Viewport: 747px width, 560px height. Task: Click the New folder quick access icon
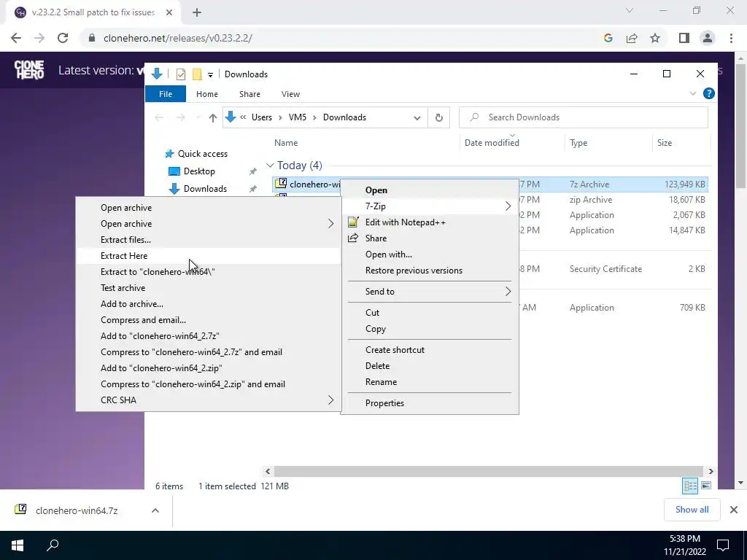(197, 74)
